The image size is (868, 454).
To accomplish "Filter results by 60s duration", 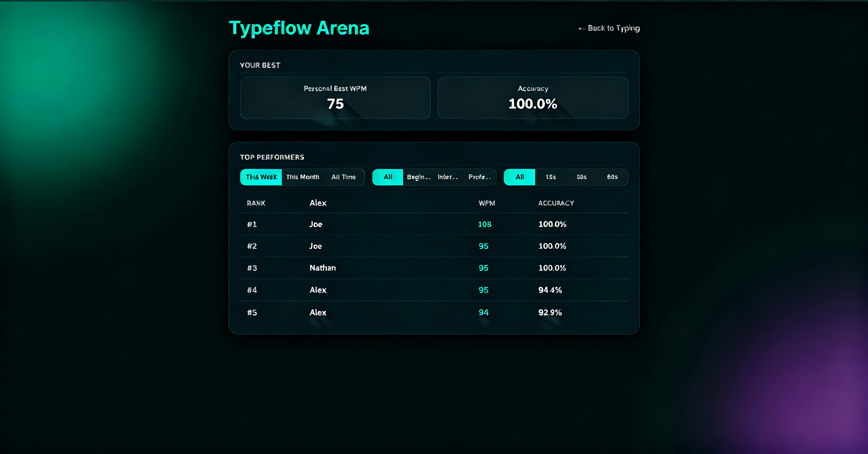I will 612,177.
